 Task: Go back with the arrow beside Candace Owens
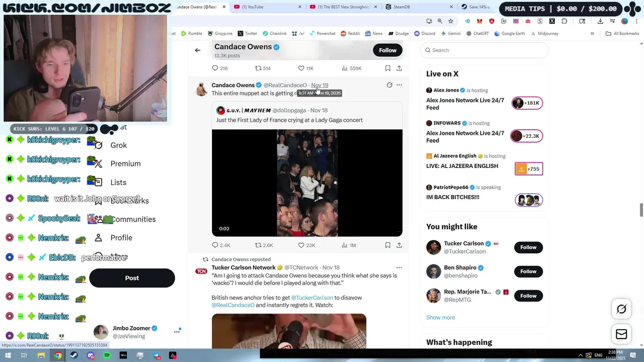click(198, 50)
